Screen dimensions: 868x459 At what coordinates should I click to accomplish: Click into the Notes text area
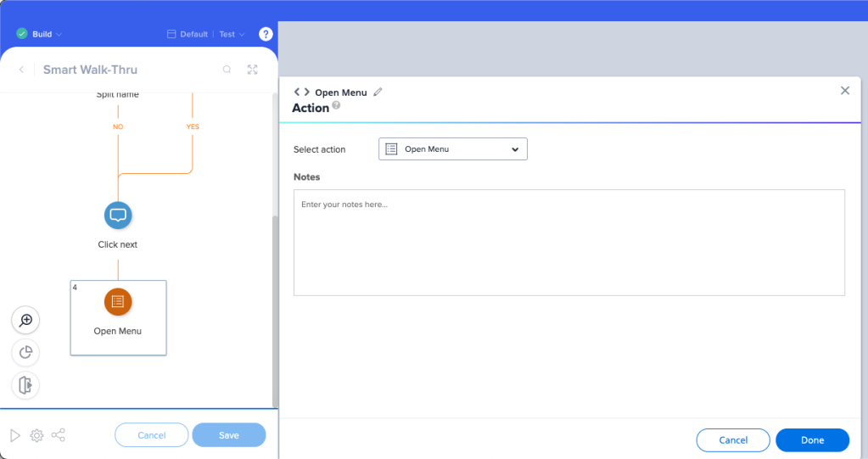tap(568, 243)
